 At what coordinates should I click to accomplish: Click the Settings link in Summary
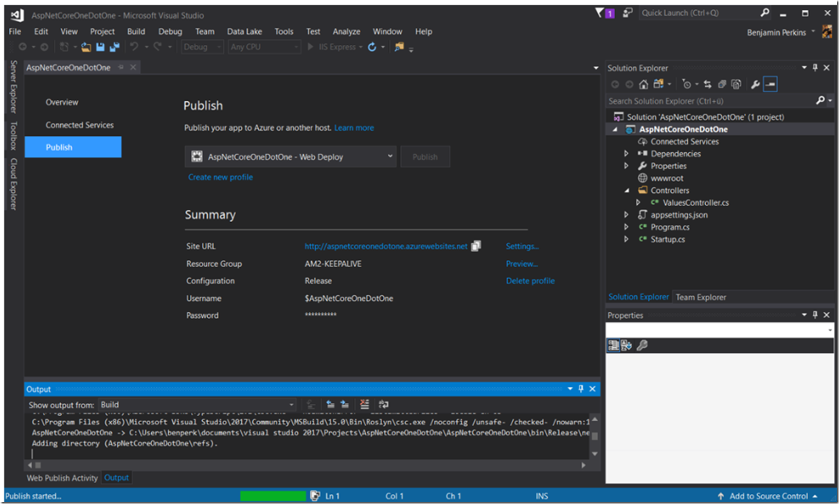coord(522,246)
